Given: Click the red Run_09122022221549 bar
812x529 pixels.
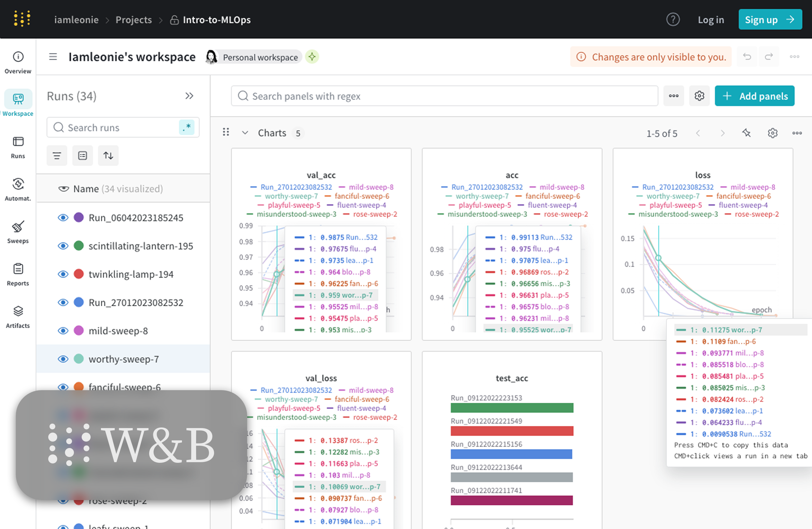Looking at the screenshot, I should (512, 431).
